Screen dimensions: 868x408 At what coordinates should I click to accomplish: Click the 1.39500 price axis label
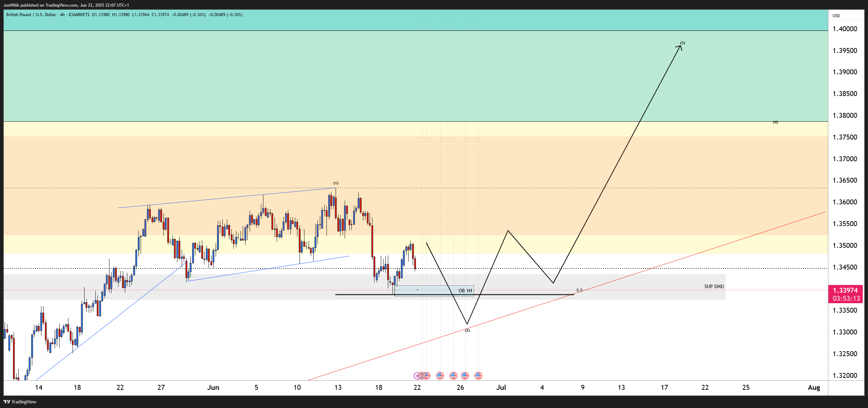pos(845,50)
